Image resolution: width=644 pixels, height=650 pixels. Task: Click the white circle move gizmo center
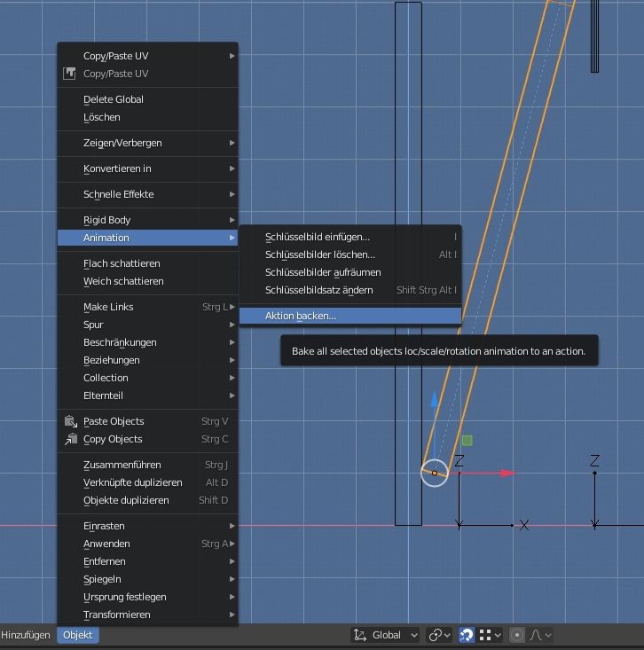(434, 473)
